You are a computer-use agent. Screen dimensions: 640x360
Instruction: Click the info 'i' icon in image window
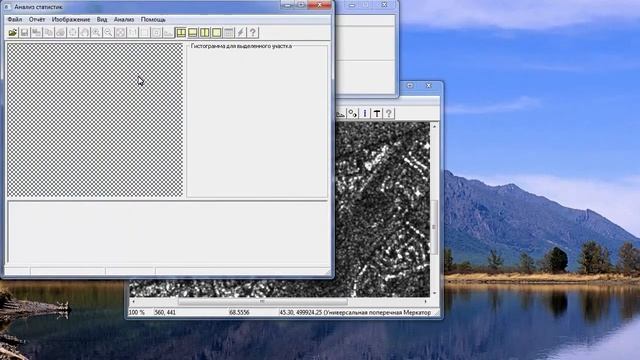(365, 113)
